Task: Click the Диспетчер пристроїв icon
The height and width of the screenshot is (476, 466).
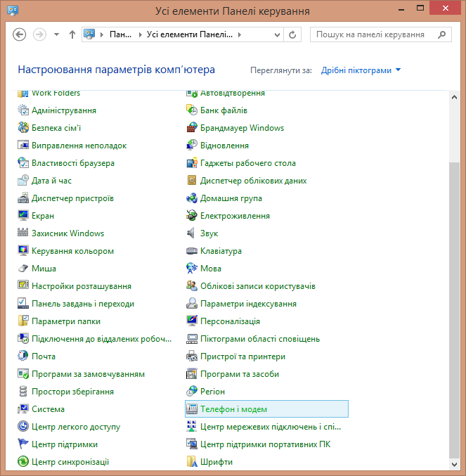Action: pos(23,198)
